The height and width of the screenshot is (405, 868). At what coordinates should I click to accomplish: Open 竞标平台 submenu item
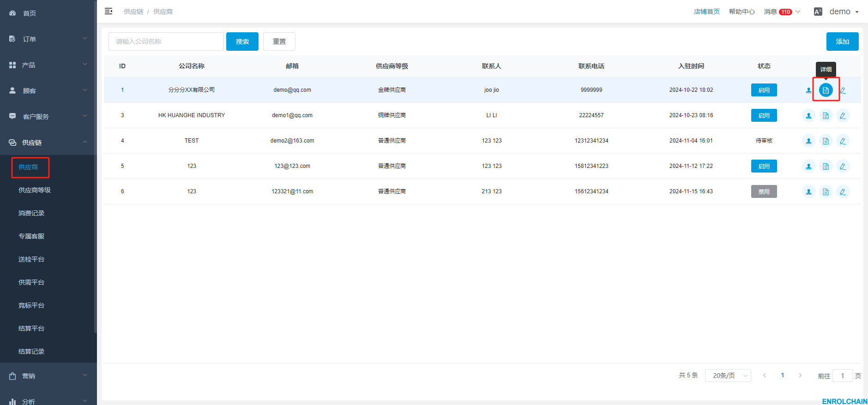click(31, 305)
